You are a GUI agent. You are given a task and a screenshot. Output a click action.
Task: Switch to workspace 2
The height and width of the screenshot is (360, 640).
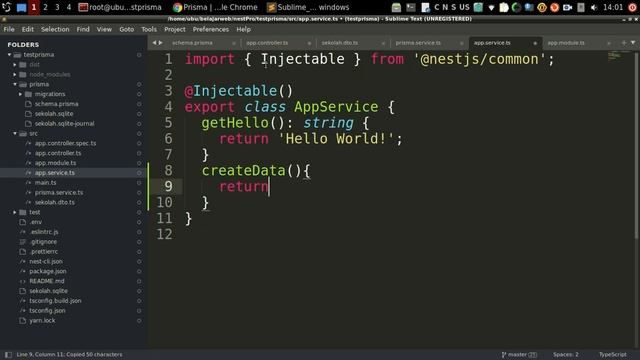45,7
